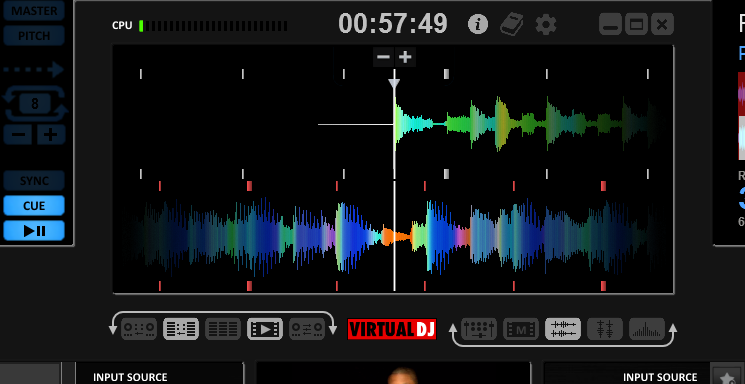Image resolution: width=745 pixels, height=384 pixels.
Task: Open the book-shaped manual icon
Action: pyautogui.click(x=512, y=24)
